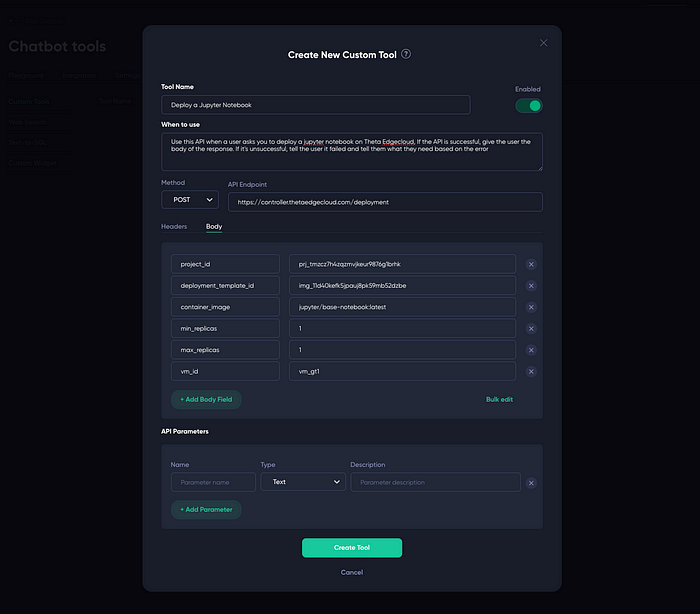The width and height of the screenshot is (700, 614).
Task: Click Add Body Field button
Action: tap(206, 399)
